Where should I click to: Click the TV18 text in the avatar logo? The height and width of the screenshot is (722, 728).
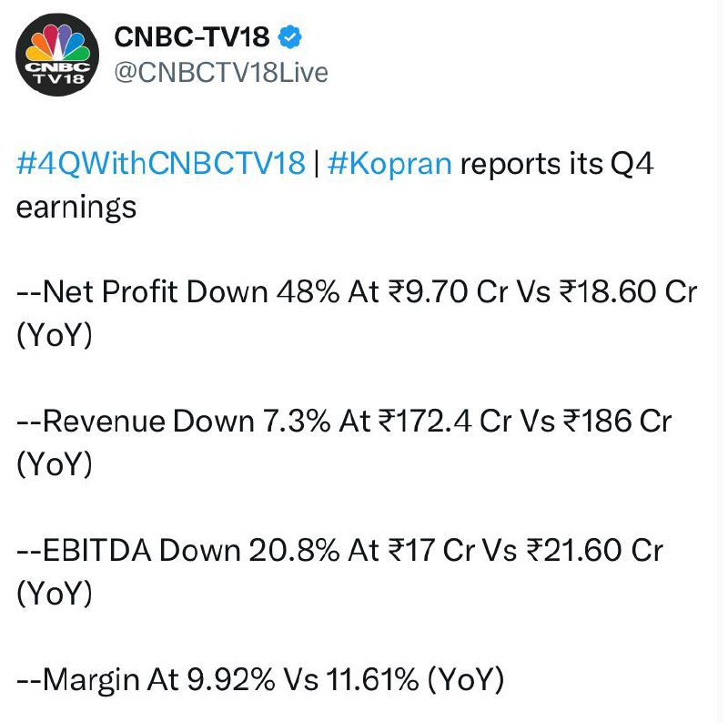click(x=59, y=78)
